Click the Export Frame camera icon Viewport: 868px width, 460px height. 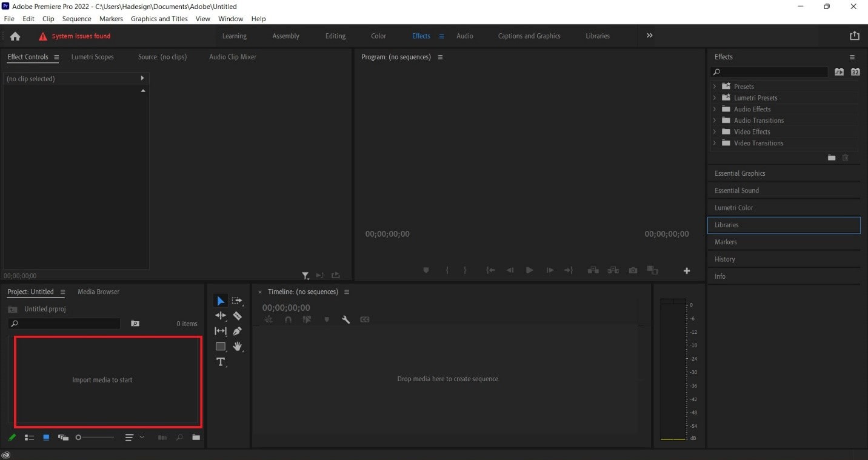point(633,270)
